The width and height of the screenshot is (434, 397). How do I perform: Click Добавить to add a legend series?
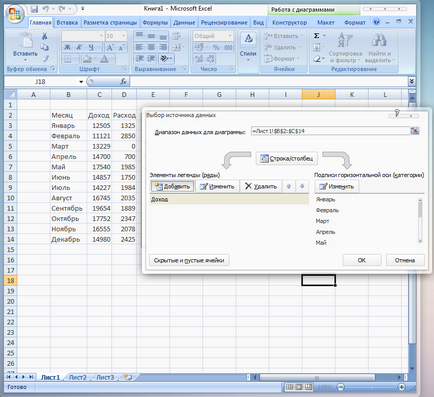pos(172,186)
